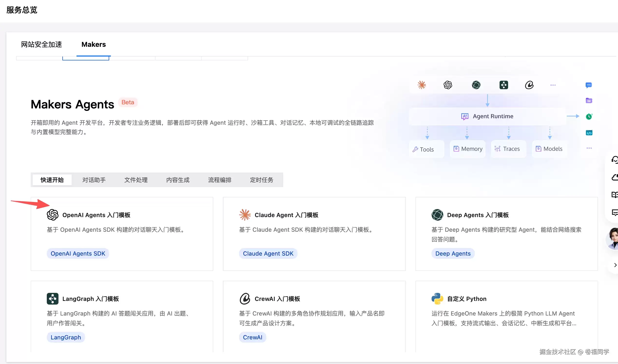Click the ellipsis below the code icon
Image resolution: width=618 pixels, height=364 pixels.
click(589, 148)
